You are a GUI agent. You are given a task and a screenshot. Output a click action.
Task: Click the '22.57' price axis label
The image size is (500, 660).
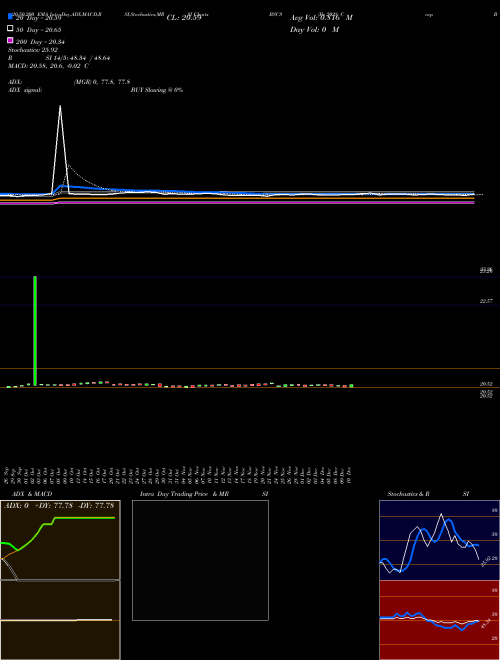(x=486, y=301)
